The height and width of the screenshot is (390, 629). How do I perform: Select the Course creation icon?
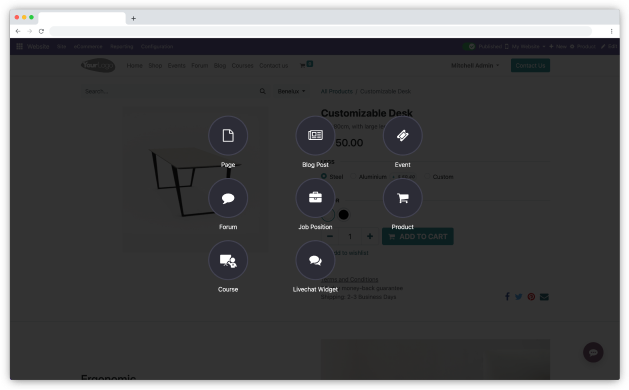[228, 260]
